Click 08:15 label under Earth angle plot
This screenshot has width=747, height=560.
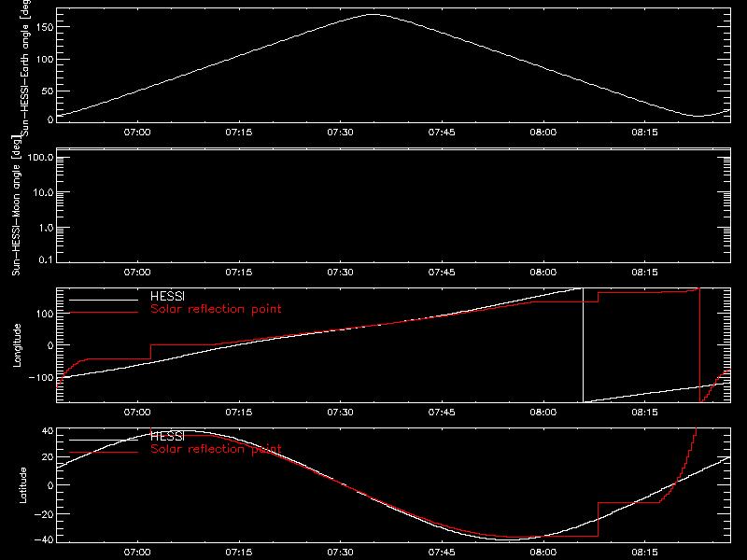pos(644,133)
